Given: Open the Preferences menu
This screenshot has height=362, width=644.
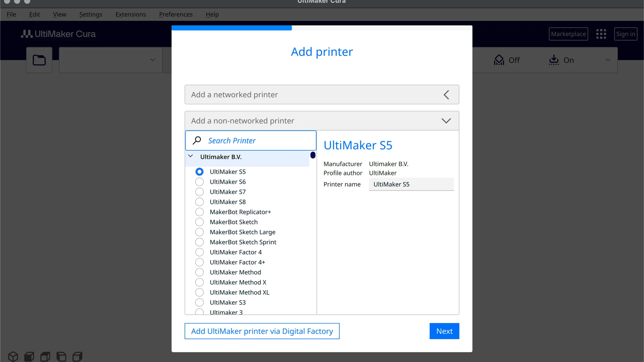Looking at the screenshot, I should click(x=176, y=14).
